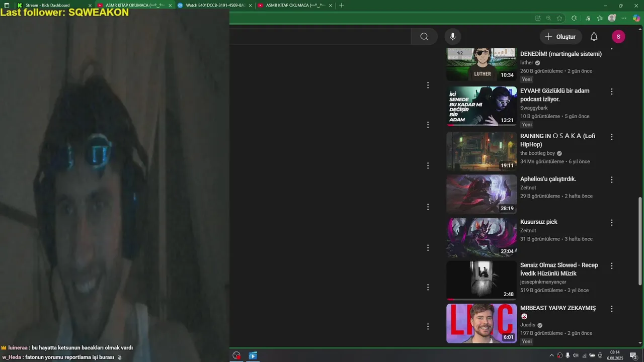The image size is (644, 362).
Task: Open YouTube notifications bell
Action: [x=594, y=37]
